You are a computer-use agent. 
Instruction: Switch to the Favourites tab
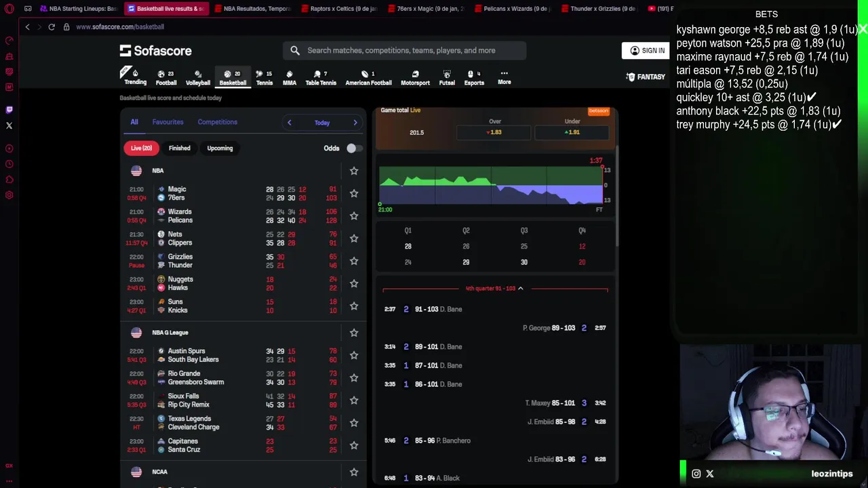tap(167, 122)
